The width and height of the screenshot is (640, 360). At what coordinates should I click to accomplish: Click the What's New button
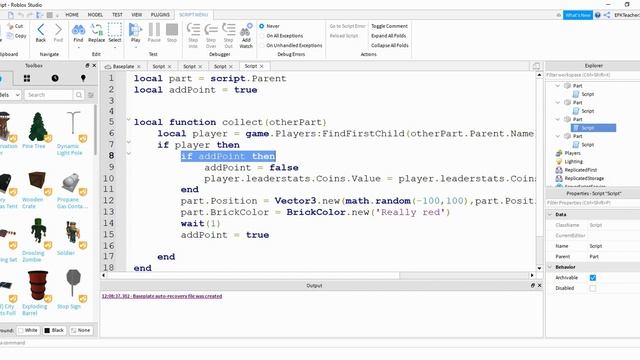[x=578, y=15]
